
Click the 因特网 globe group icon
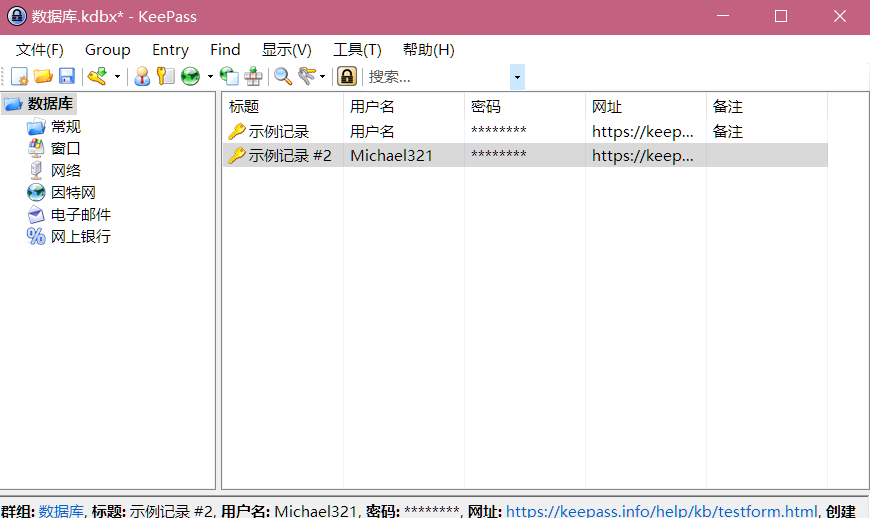36,192
